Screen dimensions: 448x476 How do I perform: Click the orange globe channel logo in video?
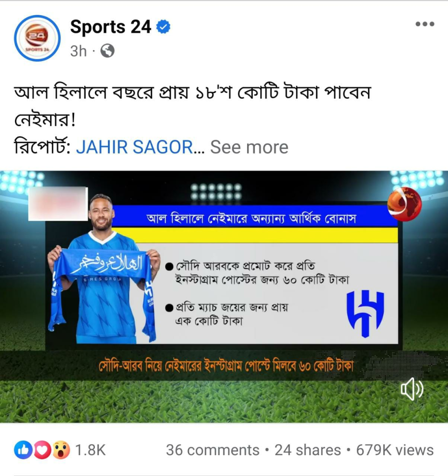pos(405,204)
